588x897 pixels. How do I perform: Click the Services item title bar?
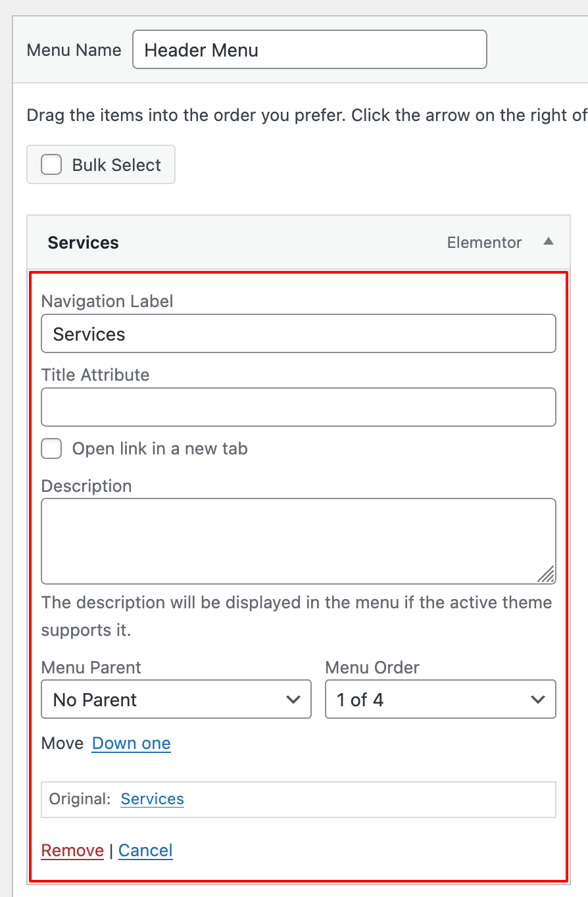[x=230, y=243]
